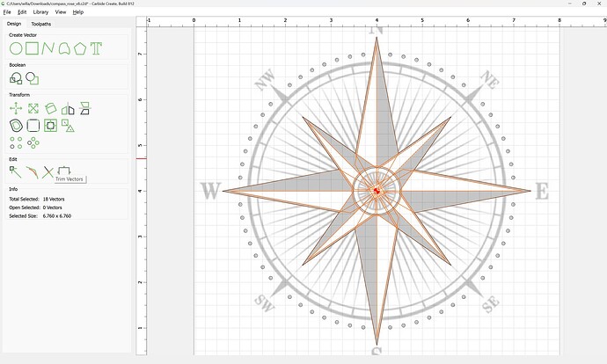Click the first Boolean icon

[16, 78]
